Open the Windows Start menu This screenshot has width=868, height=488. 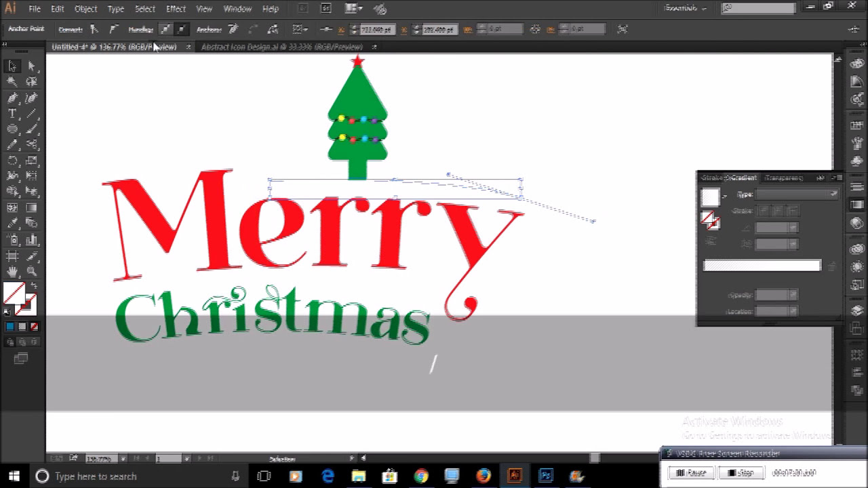14,476
